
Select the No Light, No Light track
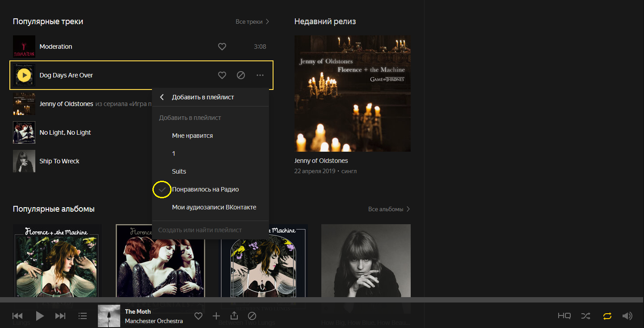pos(65,132)
